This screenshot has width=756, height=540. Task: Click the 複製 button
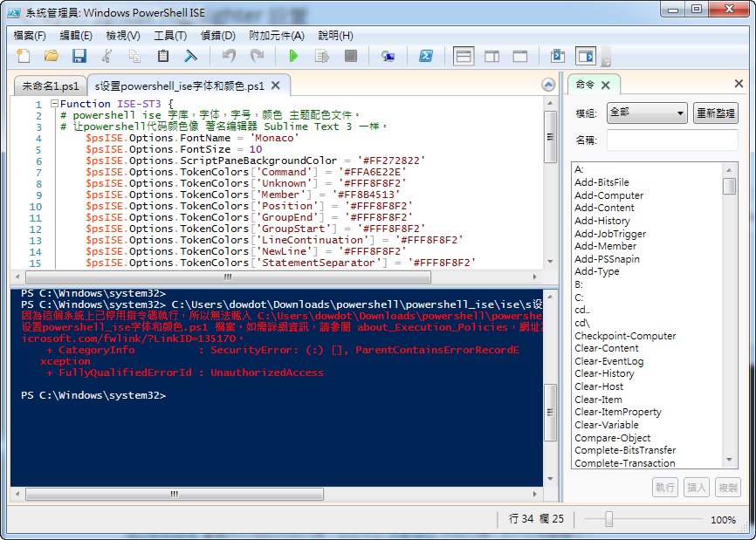coord(727,488)
